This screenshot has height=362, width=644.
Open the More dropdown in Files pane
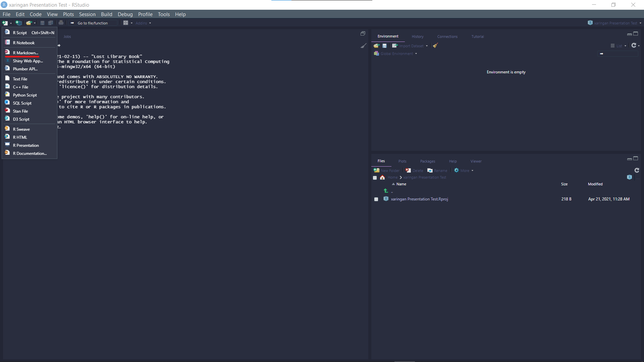(472, 171)
